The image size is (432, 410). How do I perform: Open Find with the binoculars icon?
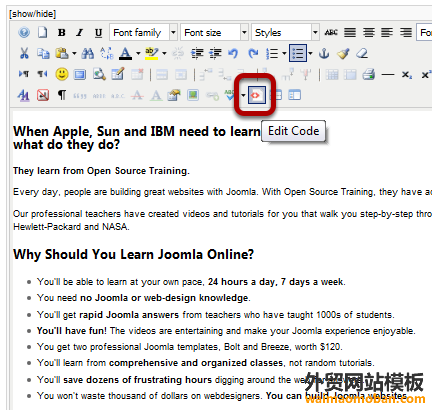click(x=88, y=53)
